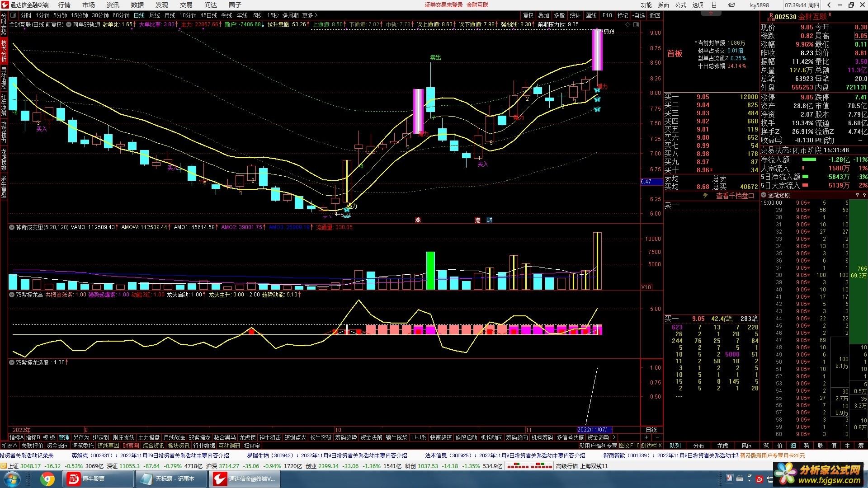Image resolution: width=868 pixels, height=488 pixels.
Task: Collapse the panel with the top red chevron
Action: click(711, 14)
